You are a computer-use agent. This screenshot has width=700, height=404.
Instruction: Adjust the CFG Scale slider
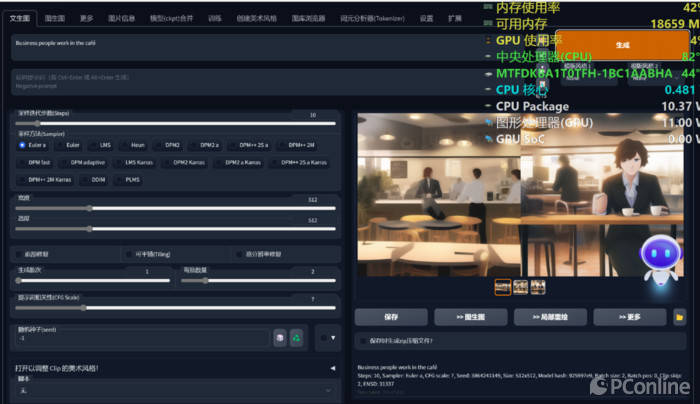(x=83, y=308)
